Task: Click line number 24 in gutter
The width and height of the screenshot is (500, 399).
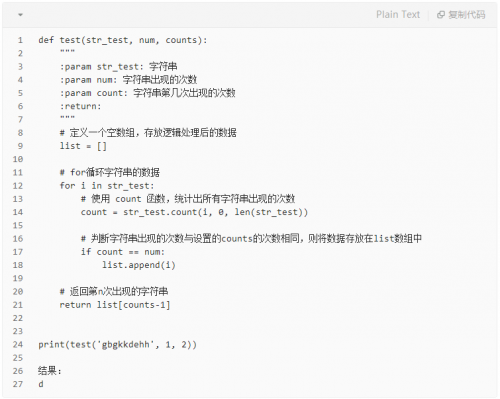Action: (x=18, y=344)
